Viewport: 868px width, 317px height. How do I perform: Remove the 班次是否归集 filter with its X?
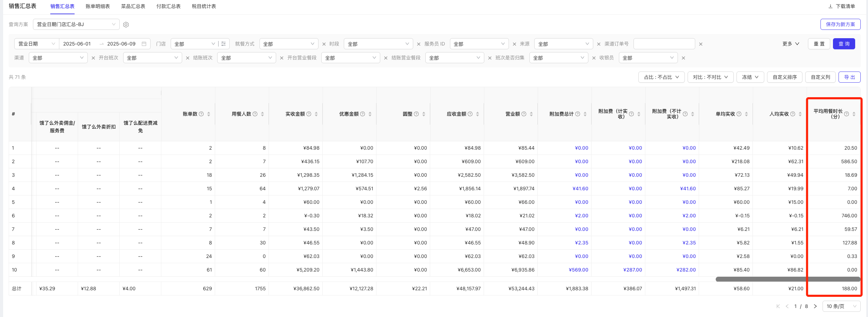[594, 58]
